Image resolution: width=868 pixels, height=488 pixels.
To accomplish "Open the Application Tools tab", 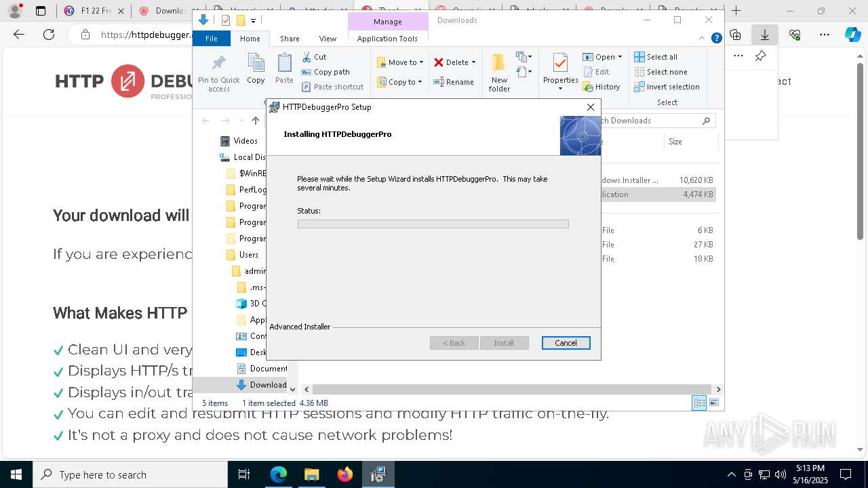I will 387,39.
